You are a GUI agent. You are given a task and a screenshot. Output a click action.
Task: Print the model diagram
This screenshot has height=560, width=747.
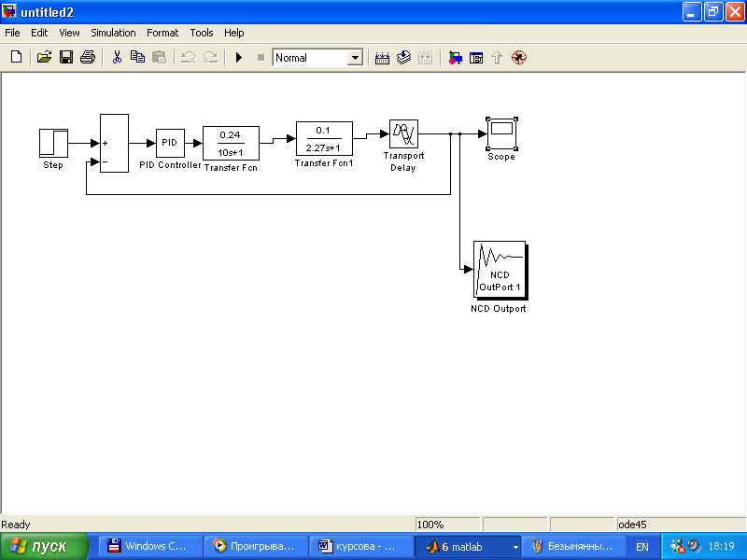[x=88, y=58]
